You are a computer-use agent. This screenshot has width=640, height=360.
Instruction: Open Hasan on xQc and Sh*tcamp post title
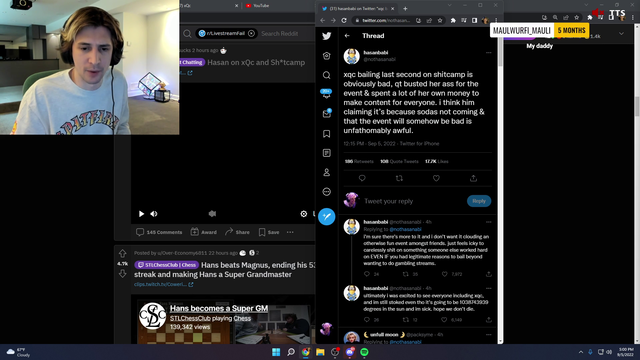(x=256, y=62)
